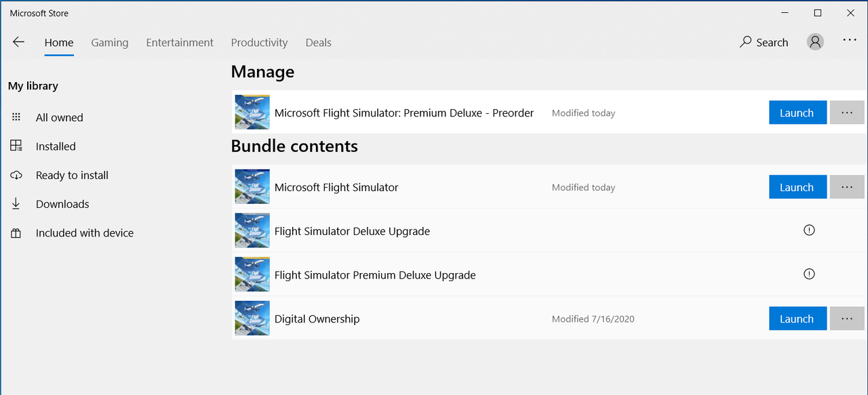
Task: Click the Bundle contents section heading
Action: click(294, 146)
